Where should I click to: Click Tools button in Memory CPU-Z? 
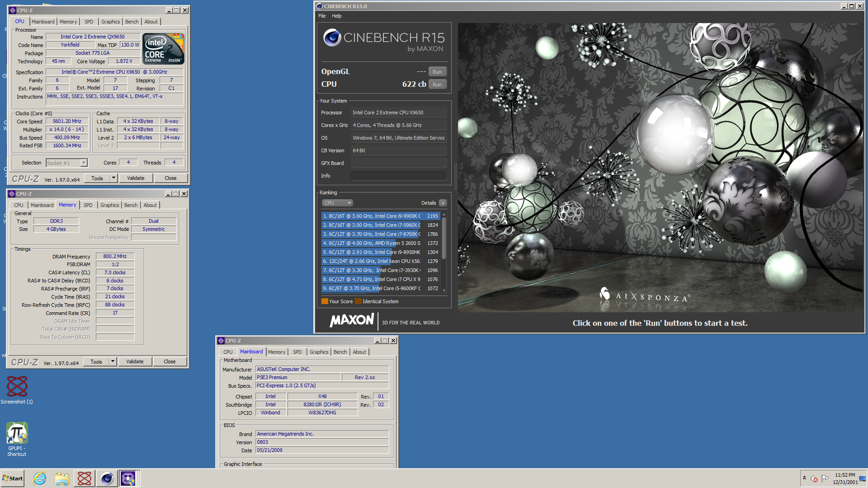coord(96,361)
